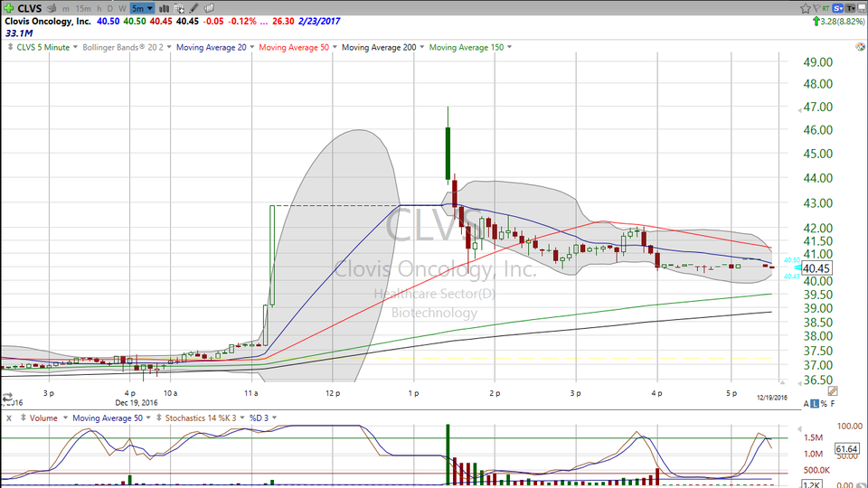Close the lower pane with the X
Viewport: 868px width, 488px height.
(9, 418)
